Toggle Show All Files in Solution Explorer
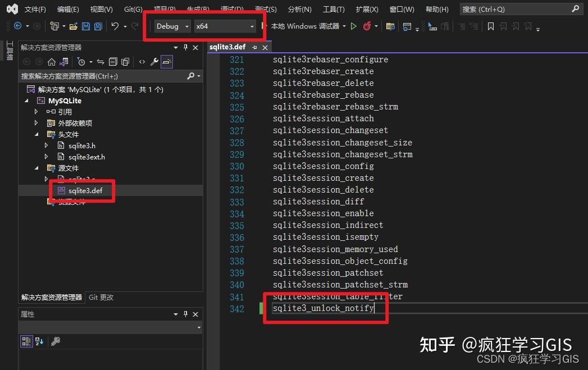Screen dimensions: 588x370 125,62
